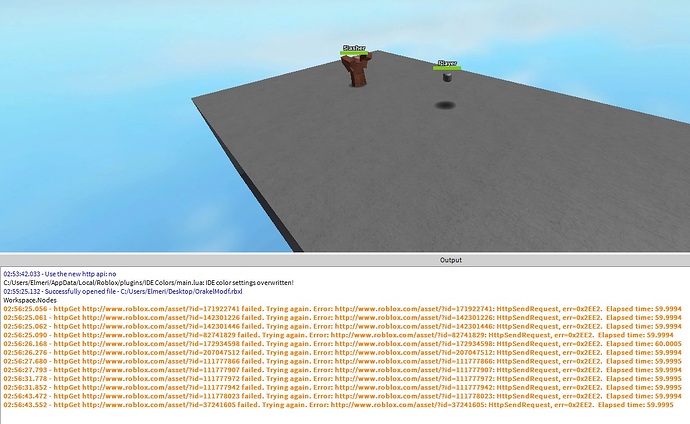Select the IDE color settings overwritten line
690x424 pixels.
click(148, 282)
